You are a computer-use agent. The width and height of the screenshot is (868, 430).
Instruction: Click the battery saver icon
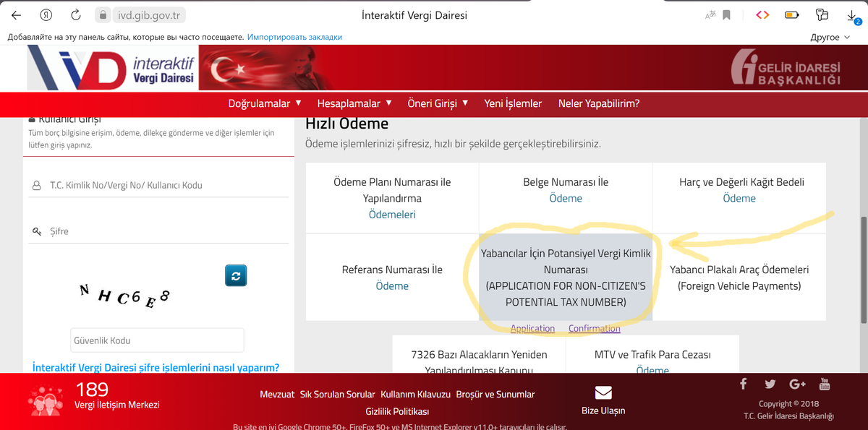click(x=792, y=14)
